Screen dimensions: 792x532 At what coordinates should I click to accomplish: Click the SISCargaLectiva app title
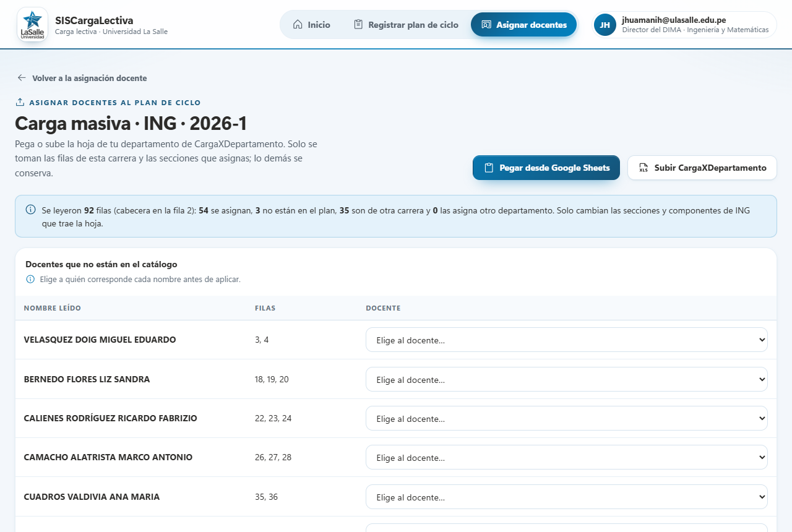pos(94,20)
